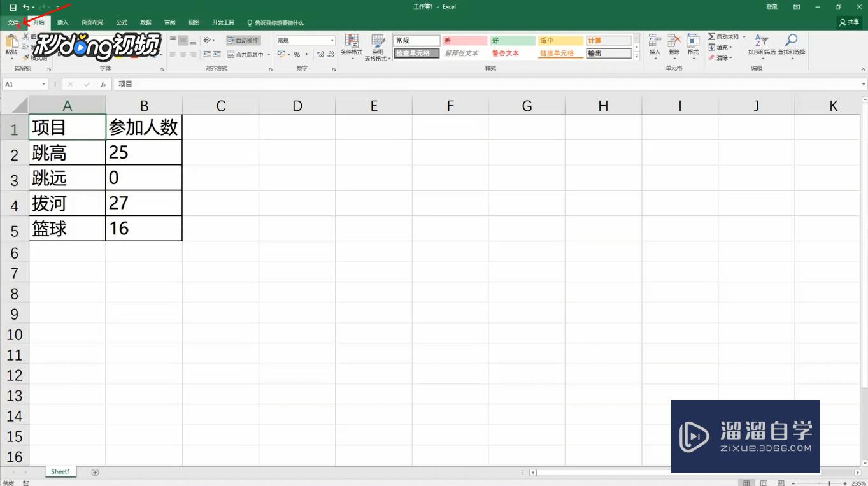Image resolution: width=868 pixels, height=486 pixels.
Task: Click the Undo arrow icon
Action: click(26, 7)
